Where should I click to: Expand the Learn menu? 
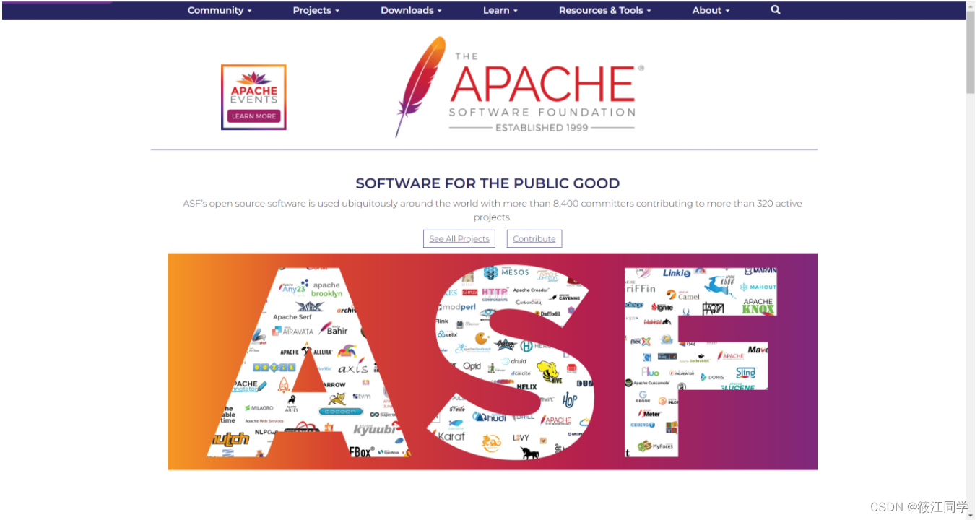pos(500,10)
